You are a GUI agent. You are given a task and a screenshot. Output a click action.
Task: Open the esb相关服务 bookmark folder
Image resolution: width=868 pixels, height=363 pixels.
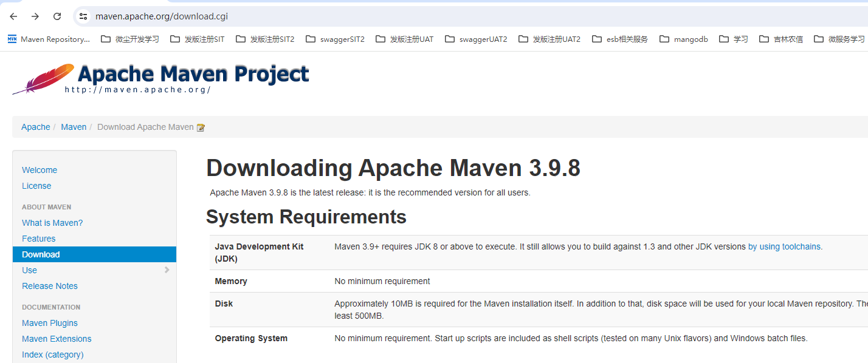click(x=619, y=39)
